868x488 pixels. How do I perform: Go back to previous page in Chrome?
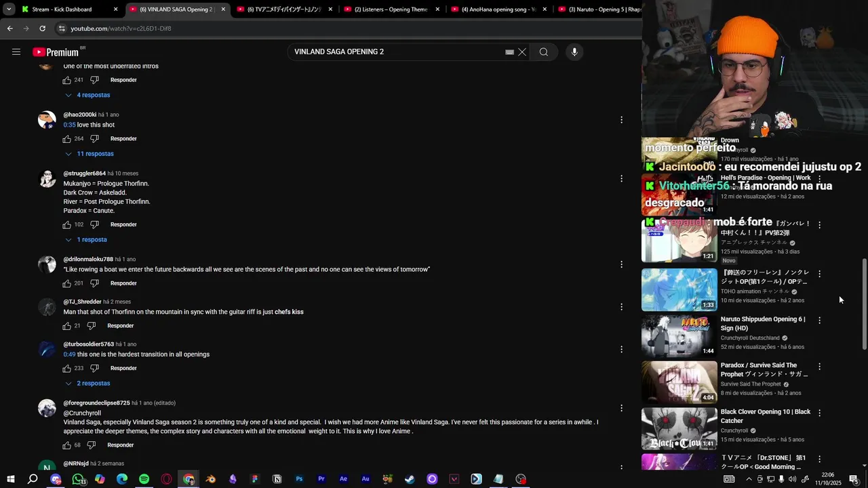point(9,28)
